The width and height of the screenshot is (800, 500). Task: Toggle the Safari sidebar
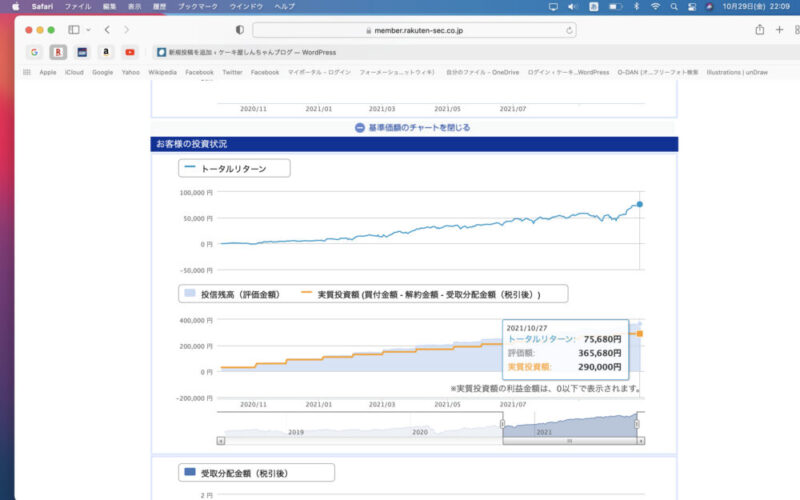click(x=74, y=30)
